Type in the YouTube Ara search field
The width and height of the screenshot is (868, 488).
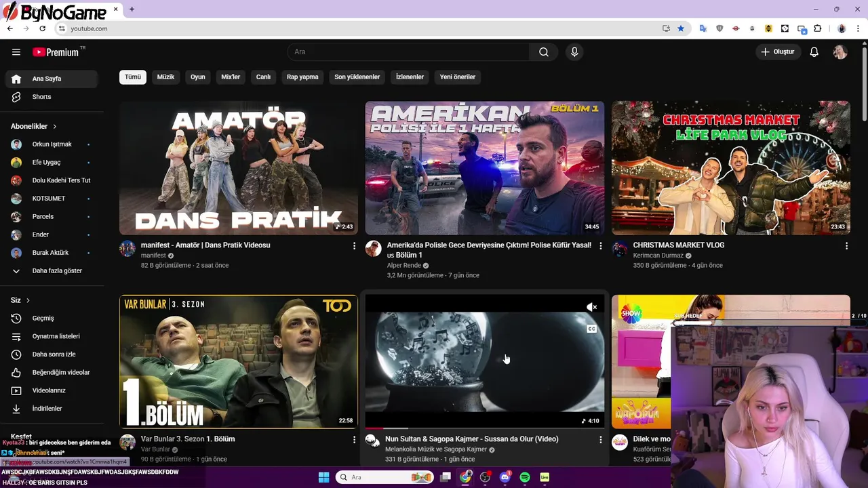click(409, 52)
